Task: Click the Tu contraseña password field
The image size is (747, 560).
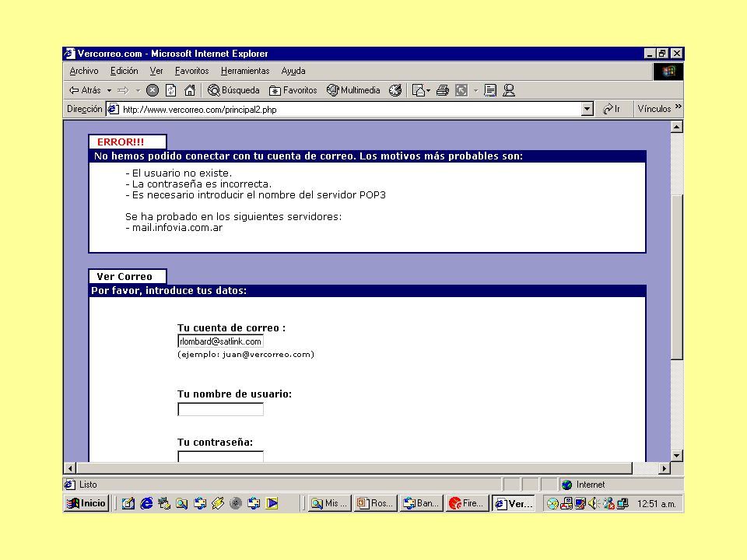Action: (x=220, y=457)
